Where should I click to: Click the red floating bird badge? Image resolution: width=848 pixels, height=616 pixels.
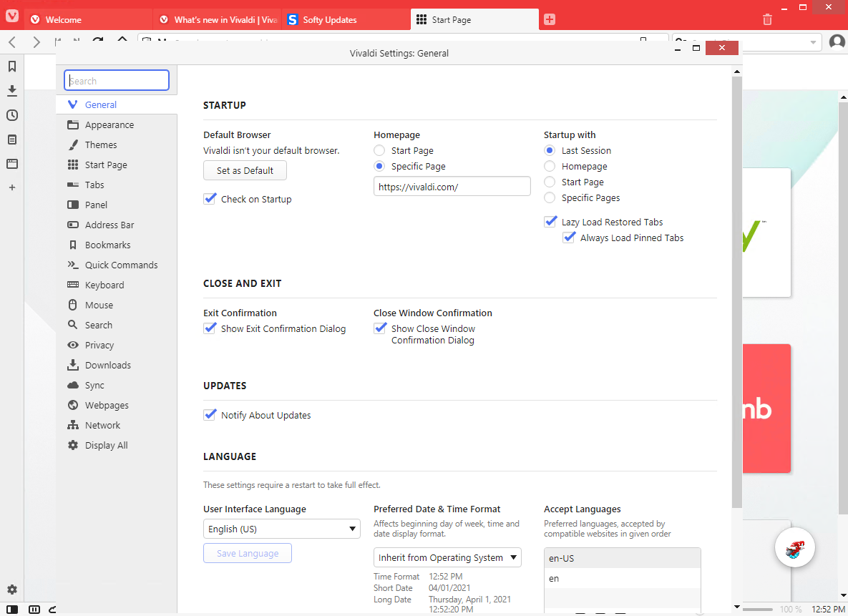coord(794,548)
